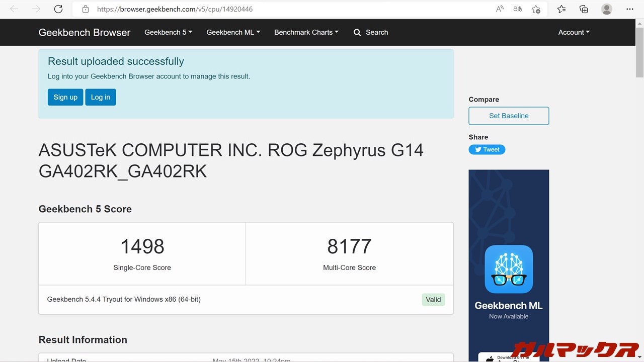Click the browser profile avatar icon
Viewport: 644px width, 362px height.
click(606, 9)
